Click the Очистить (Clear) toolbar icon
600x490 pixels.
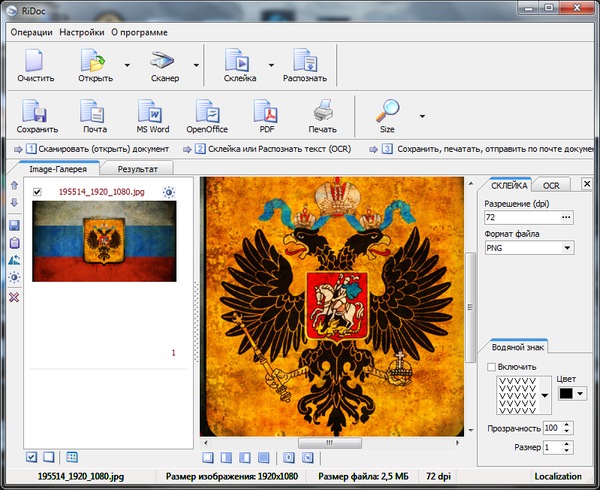(x=35, y=61)
